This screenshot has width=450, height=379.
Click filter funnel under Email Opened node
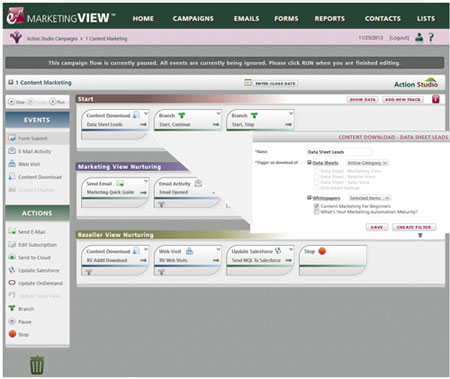pyautogui.click(x=161, y=204)
